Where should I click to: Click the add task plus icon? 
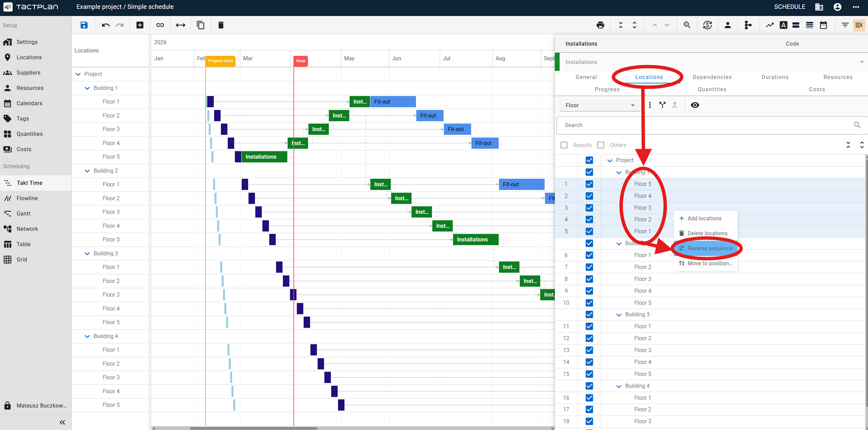[140, 25]
